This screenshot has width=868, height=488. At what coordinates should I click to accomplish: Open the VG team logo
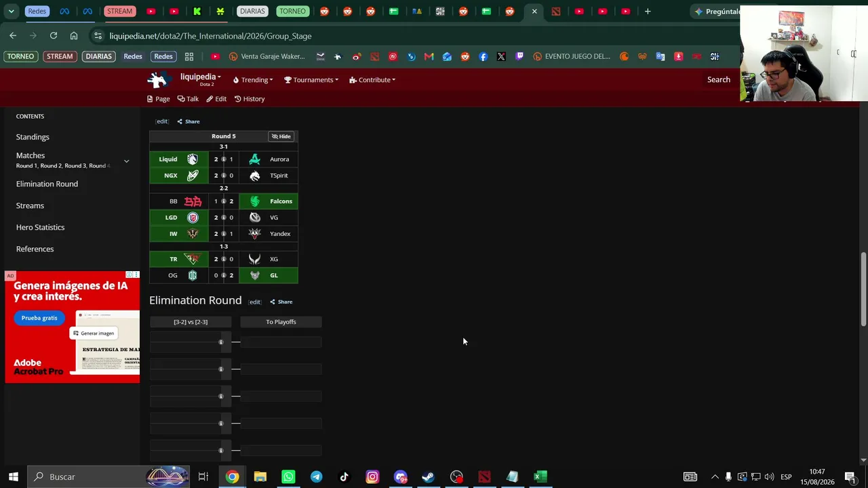coord(254,218)
